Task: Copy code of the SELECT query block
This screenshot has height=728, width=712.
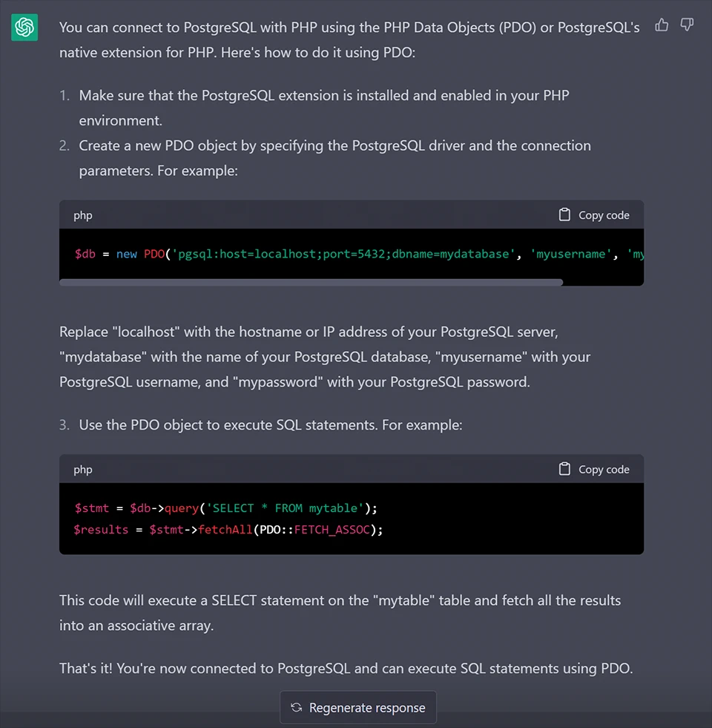Action: 594,470
